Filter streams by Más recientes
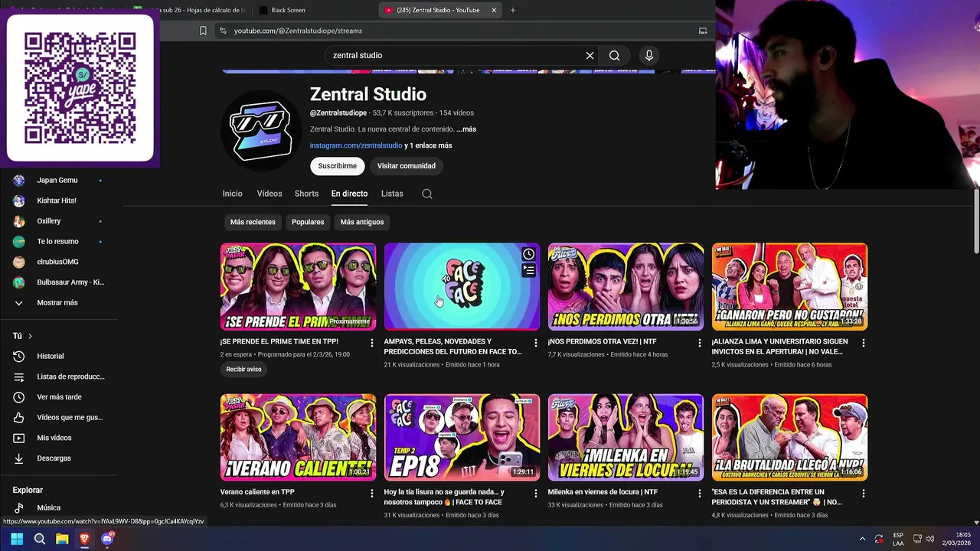The height and width of the screenshot is (551, 980). point(253,222)
